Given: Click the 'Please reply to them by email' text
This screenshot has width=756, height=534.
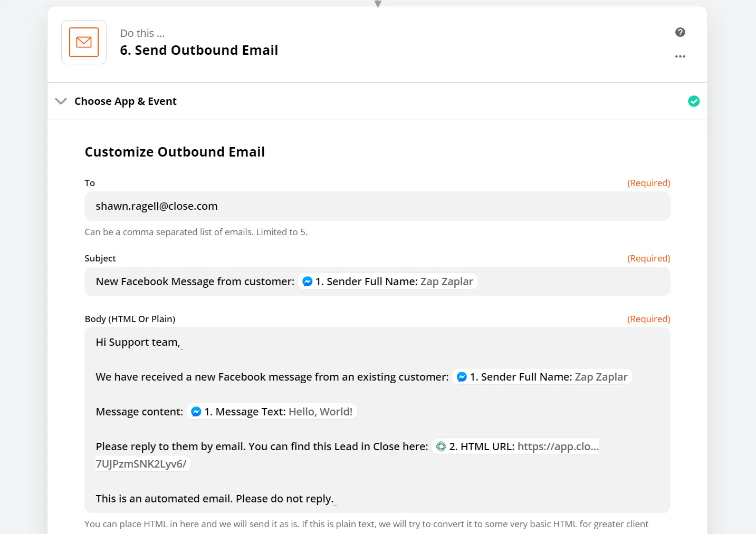Looking at the screenshot, I should [262, 446].
